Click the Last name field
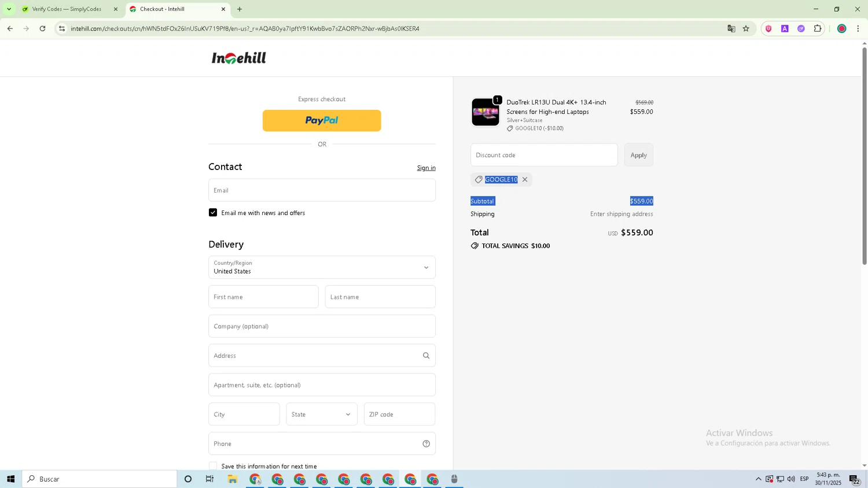868x488 pixels. click(380, 297)
